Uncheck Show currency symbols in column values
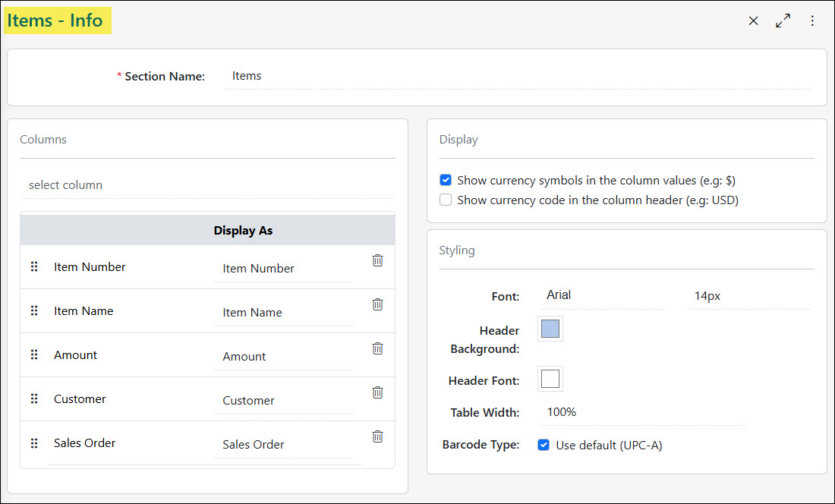The height and width of the screenshot is (504, 835). (x=446, y=181)
